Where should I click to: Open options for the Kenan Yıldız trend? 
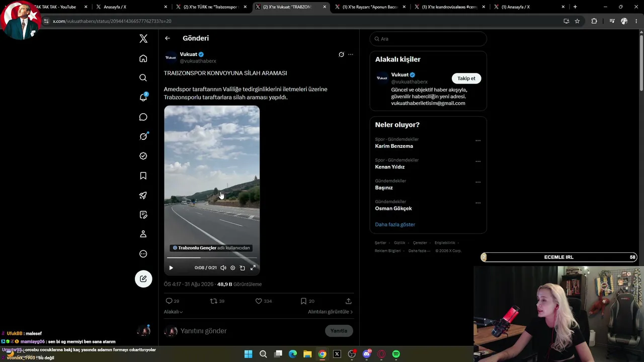coord(478,161)
